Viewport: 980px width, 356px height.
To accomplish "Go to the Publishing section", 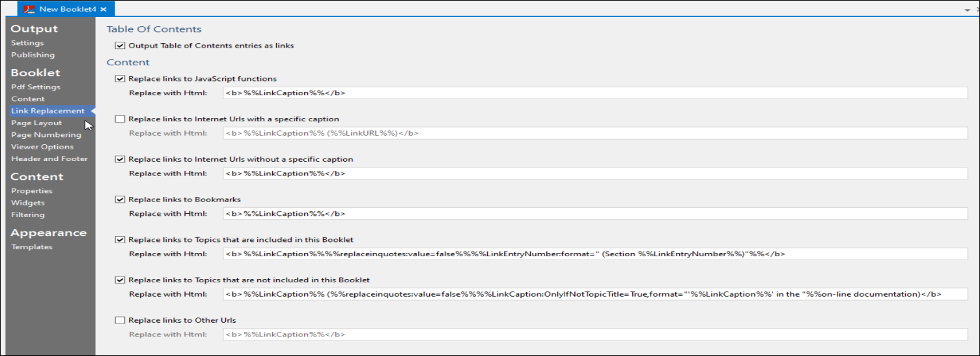I will tap(33, 55).
